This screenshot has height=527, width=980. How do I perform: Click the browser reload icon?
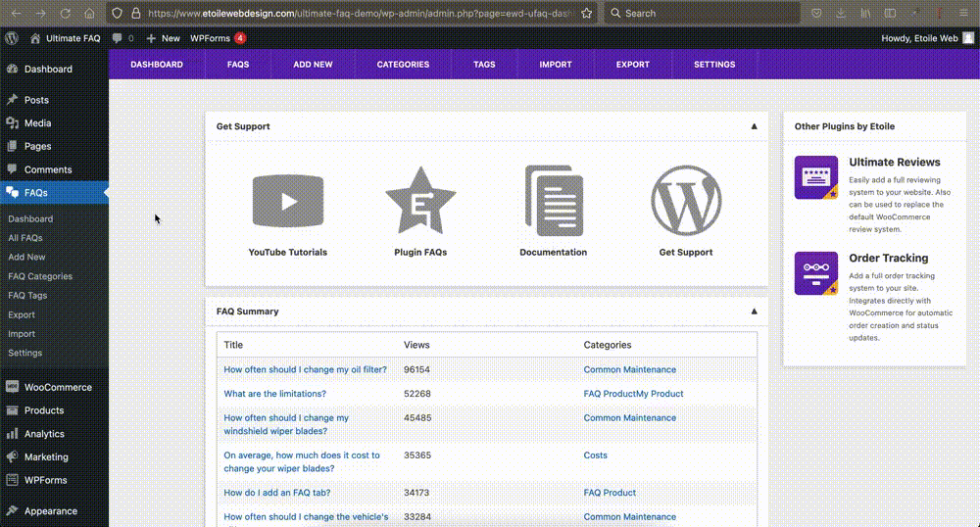pos(65,13)
